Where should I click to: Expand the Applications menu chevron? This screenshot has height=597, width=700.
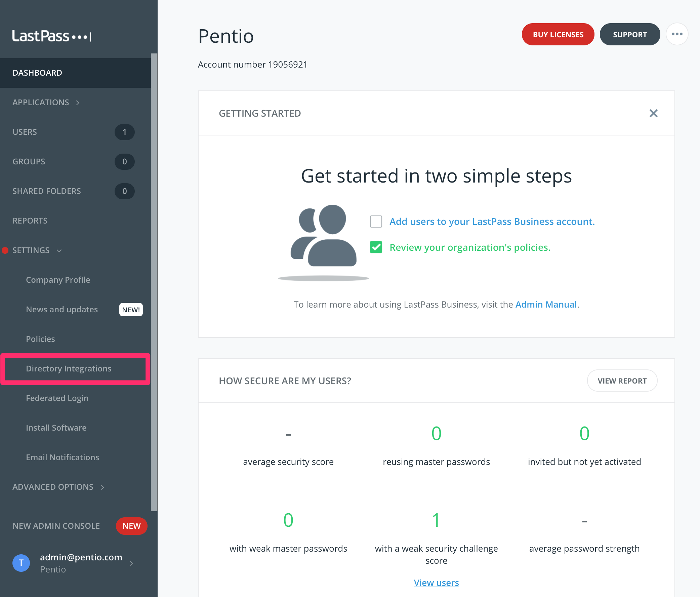coord(78,103)
